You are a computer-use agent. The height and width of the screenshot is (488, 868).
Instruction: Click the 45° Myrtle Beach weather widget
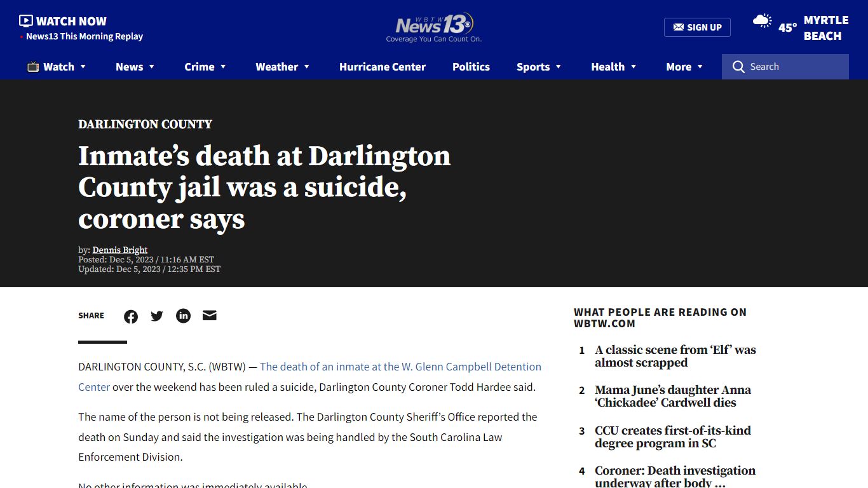pos(801,28)
